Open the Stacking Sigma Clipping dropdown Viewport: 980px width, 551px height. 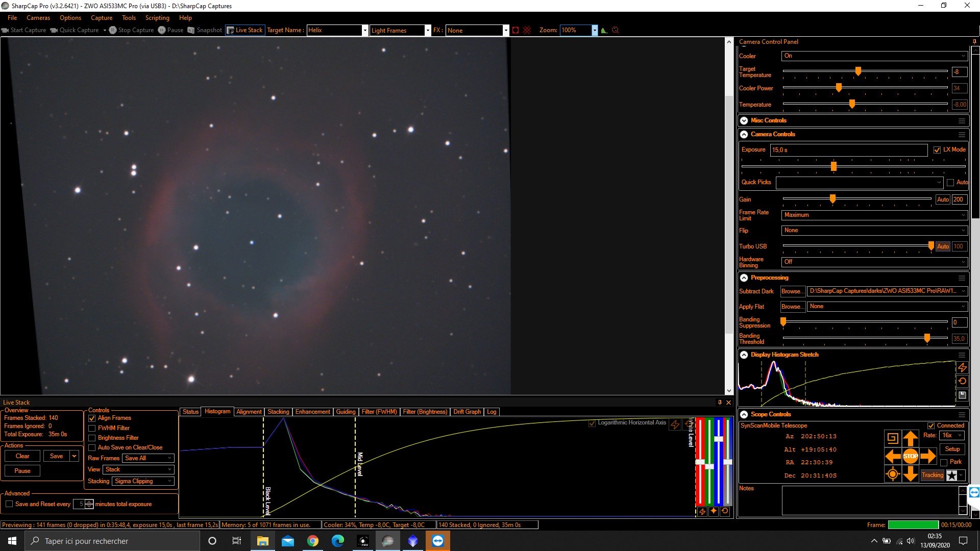[143, 481]
